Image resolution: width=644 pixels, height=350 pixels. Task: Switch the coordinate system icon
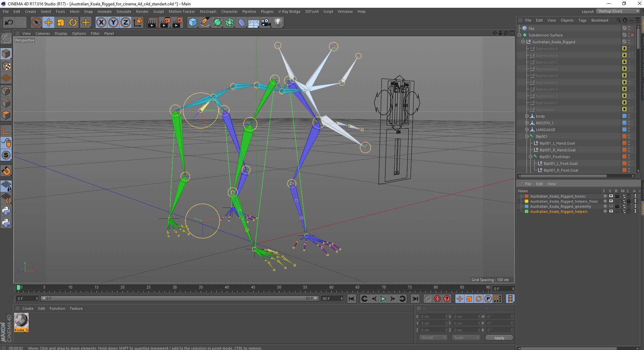pyautogui.click(x=138, y=23)
